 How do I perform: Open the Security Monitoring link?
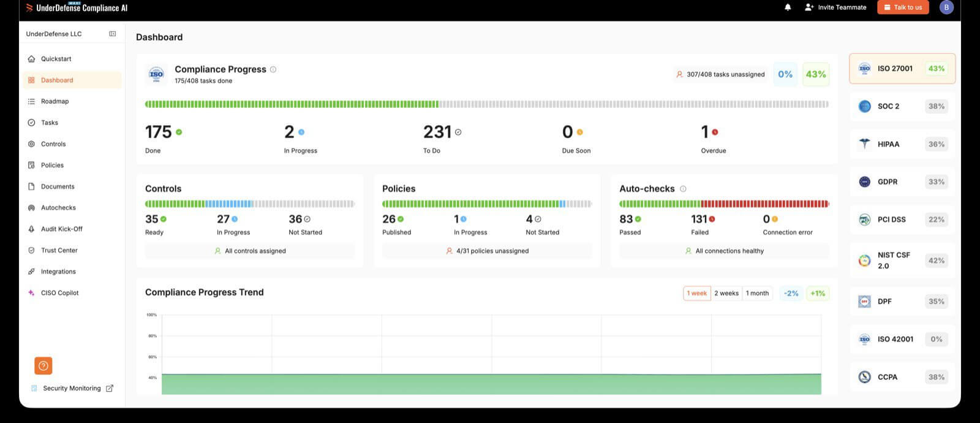(72, 388)
